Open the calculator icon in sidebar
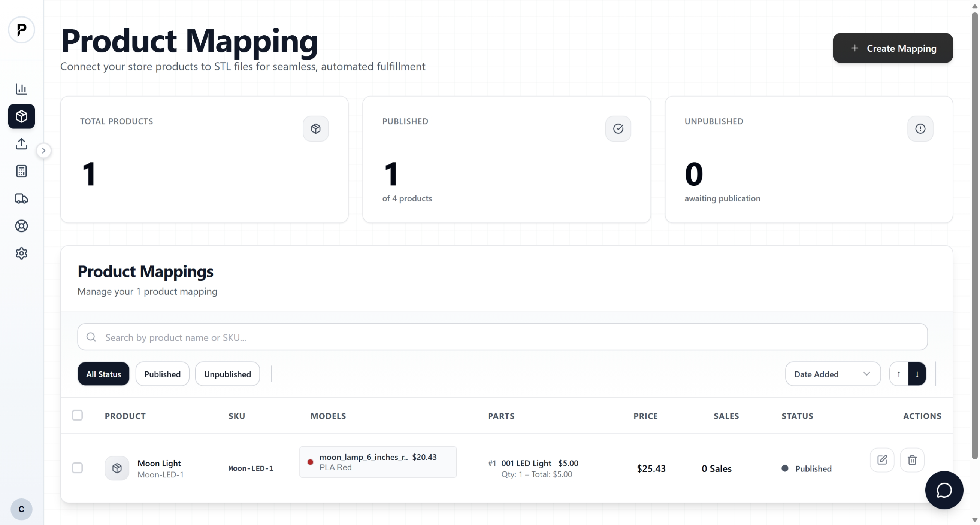The image size is (980, 525). tap(21, 171)
